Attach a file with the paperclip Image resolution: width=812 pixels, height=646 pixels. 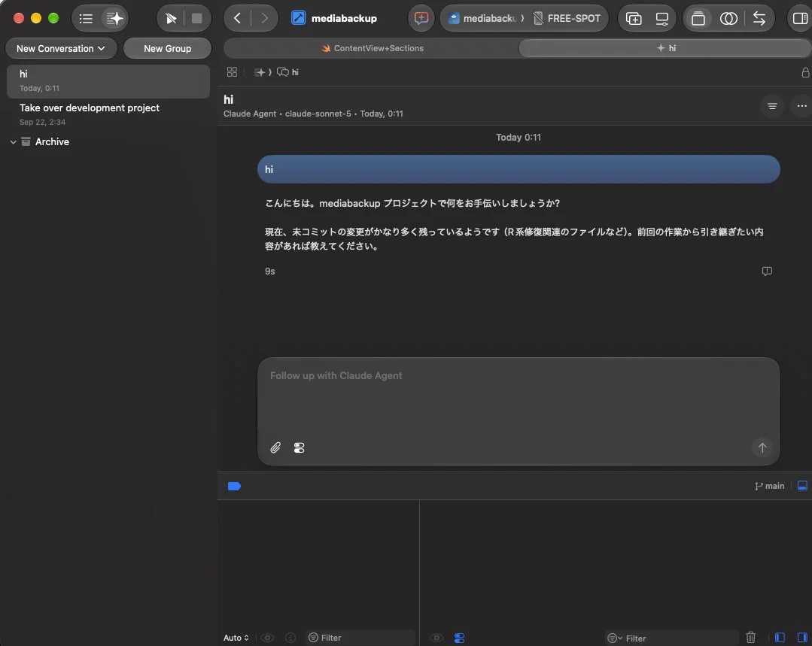point(275,447)
